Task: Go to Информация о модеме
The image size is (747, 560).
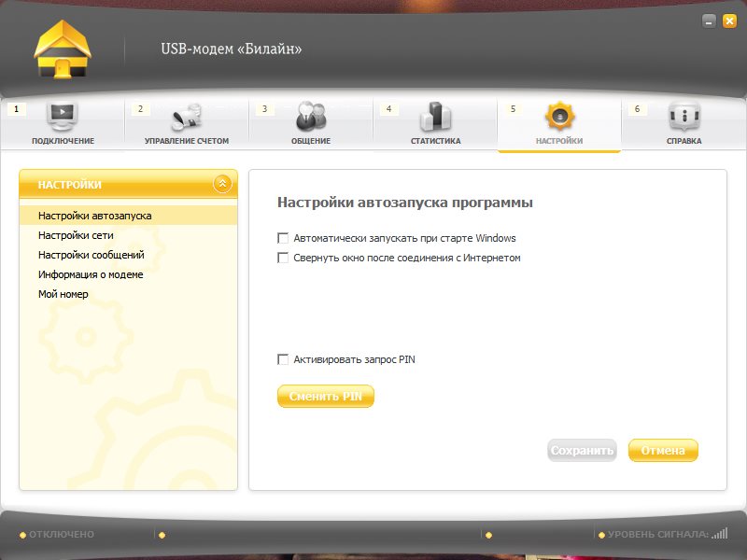Action: 91,274
